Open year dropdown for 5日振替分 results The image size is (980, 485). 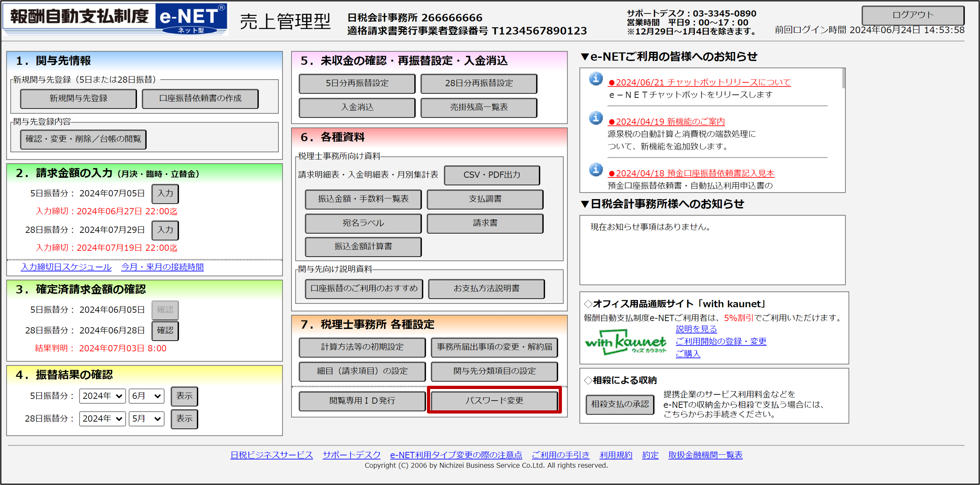102,396
